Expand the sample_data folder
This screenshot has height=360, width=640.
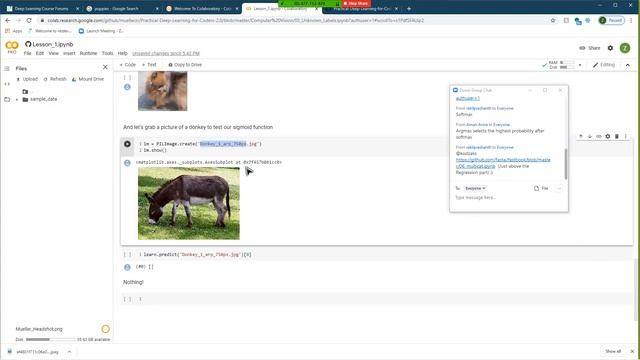point(17,99)
